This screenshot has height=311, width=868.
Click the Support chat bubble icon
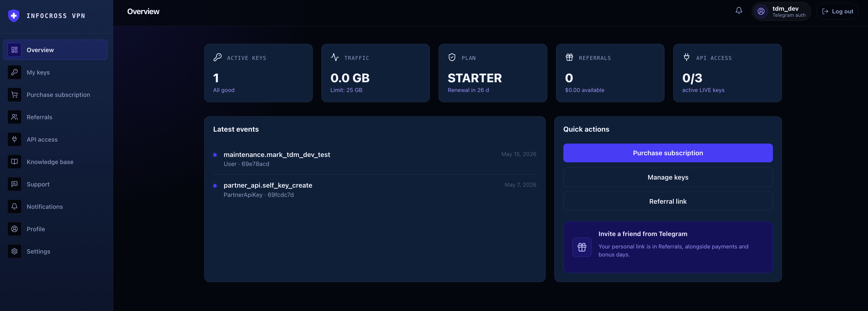click(x=15, y=184)
